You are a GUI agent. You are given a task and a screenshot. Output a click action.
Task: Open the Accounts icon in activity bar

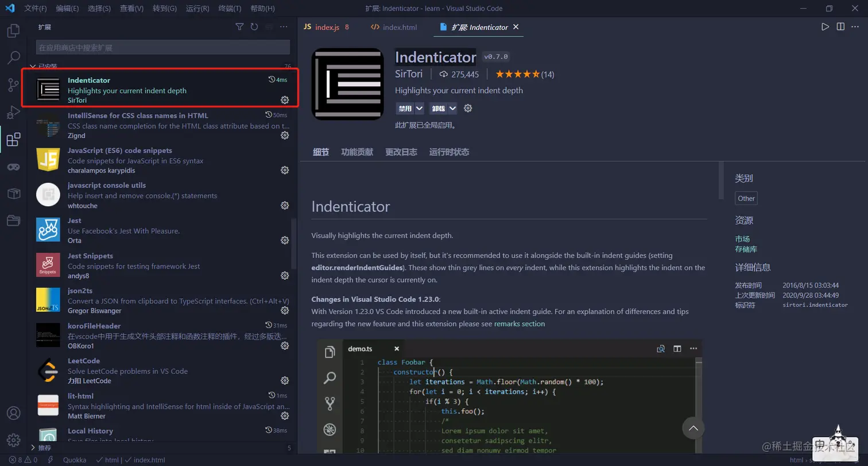point(13,413)
